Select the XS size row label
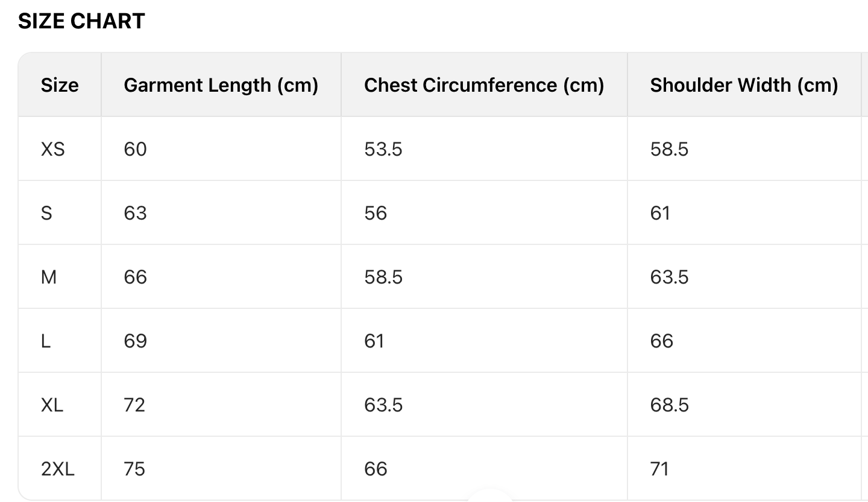 52,149
